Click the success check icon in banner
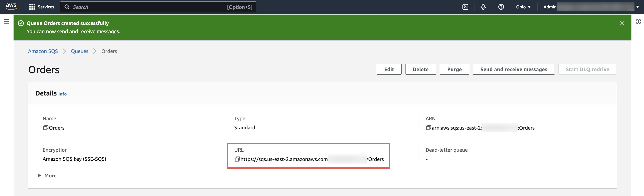The image size is (644, 196). [21, 23]
